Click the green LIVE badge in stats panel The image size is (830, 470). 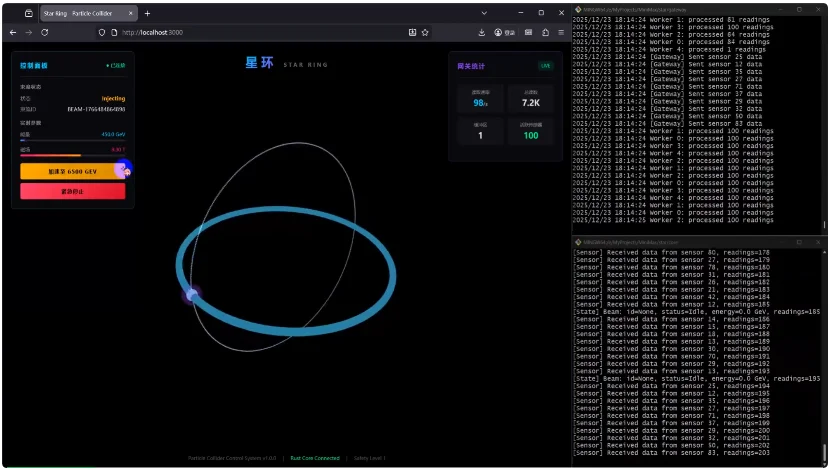(545, 66)
